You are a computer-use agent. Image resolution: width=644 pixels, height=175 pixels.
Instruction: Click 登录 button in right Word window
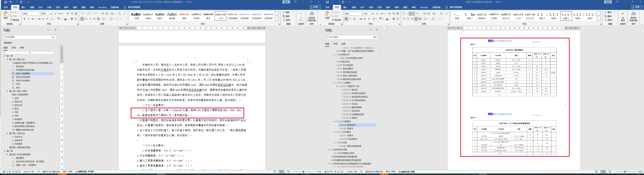(x=608, y=2)
